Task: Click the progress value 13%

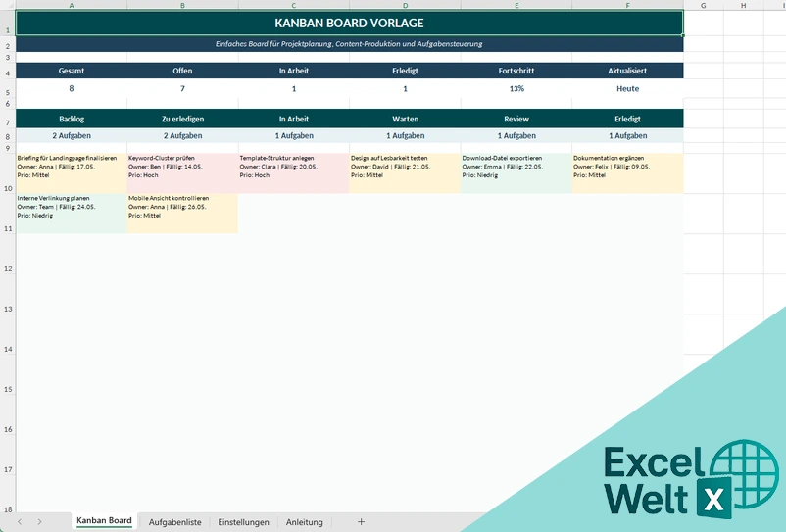Action: (x=516, y=88)
